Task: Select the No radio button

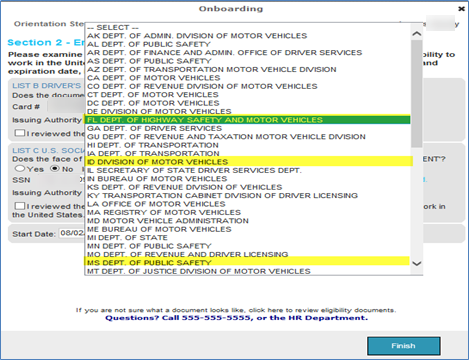Action: coord(55,169)
